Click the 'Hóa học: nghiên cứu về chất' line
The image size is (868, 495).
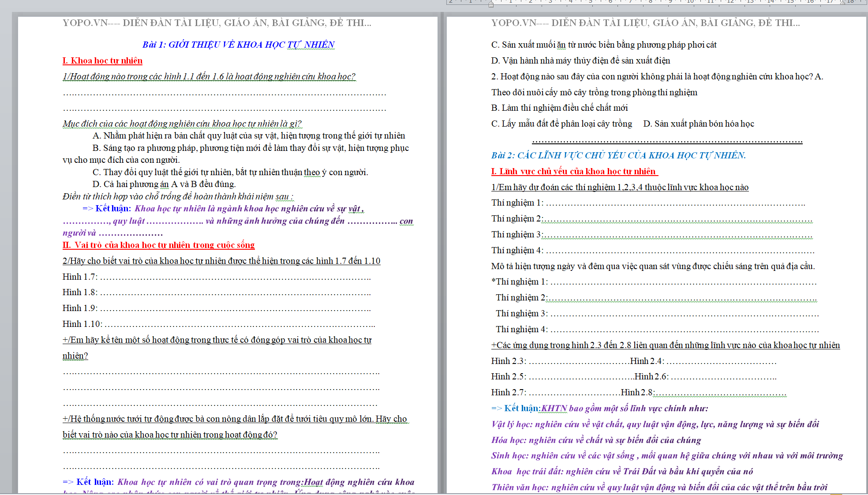pyautogui.click(x=596, y=440)
